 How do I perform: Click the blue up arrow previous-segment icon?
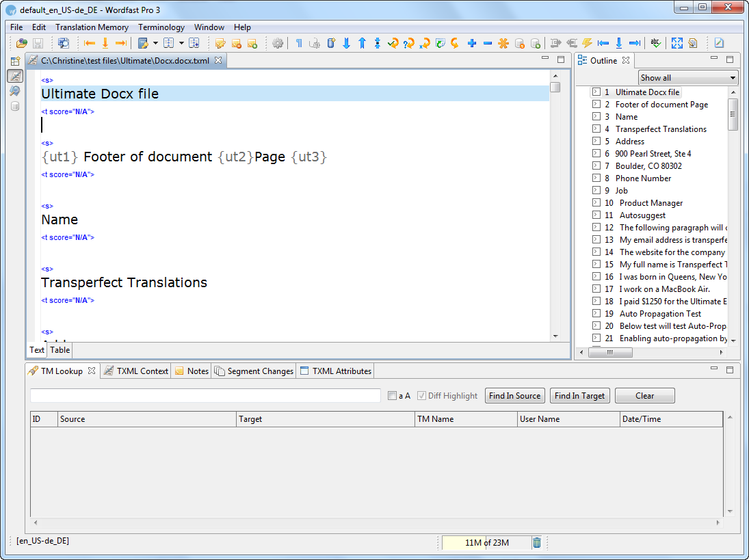click(362, 44)
